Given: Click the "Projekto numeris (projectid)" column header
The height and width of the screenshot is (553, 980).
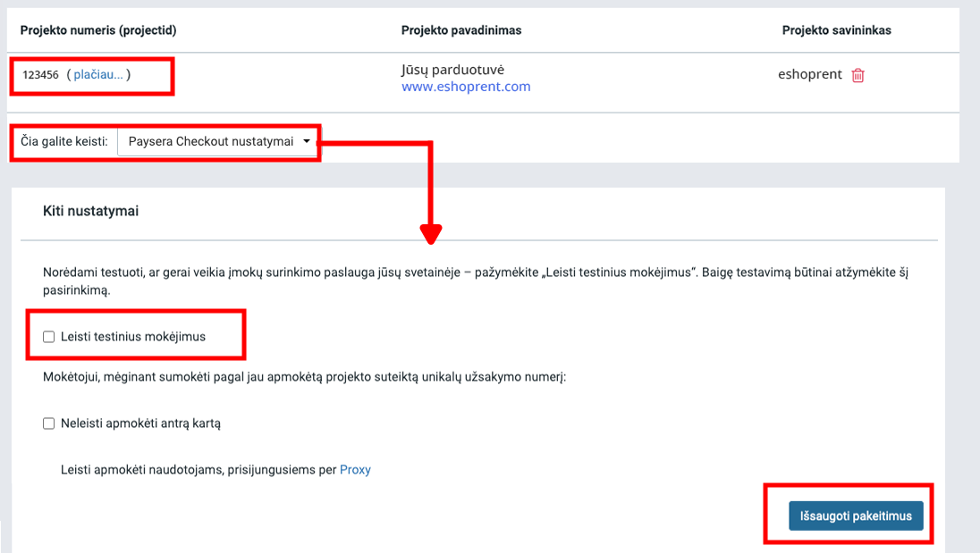Looking at the screenshot, I should click(x=98, y=30).
